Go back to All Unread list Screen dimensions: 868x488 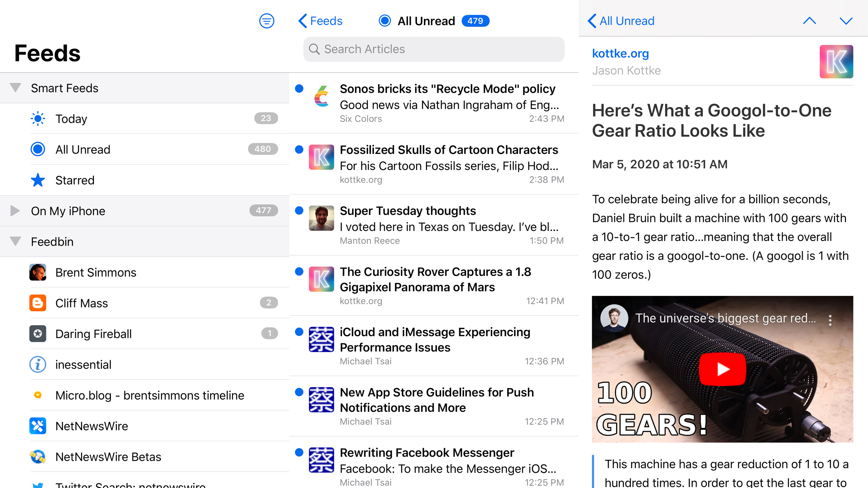[x=621, y=21]
